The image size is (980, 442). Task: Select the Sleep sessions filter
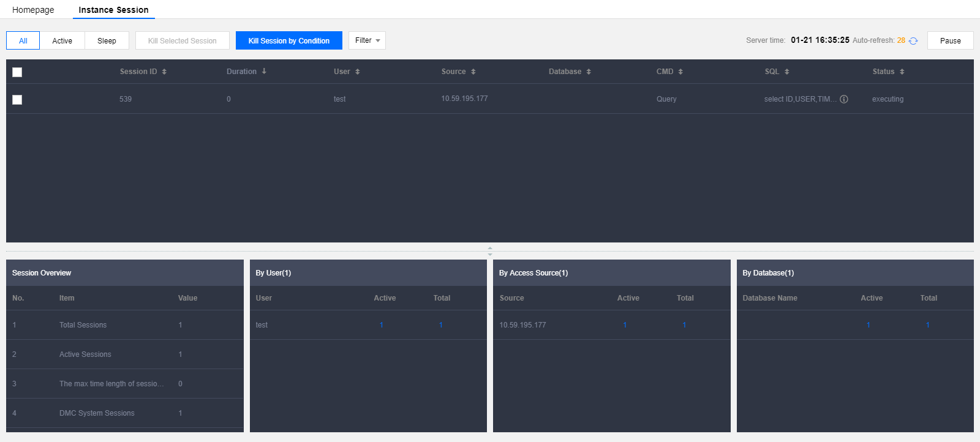107,41
